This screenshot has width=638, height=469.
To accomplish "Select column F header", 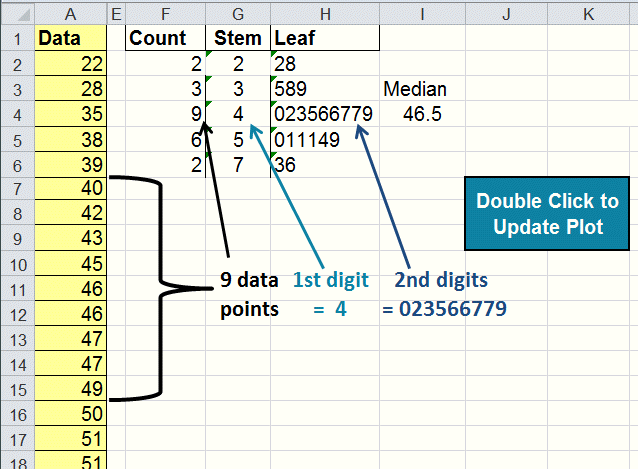I will 165,14.
